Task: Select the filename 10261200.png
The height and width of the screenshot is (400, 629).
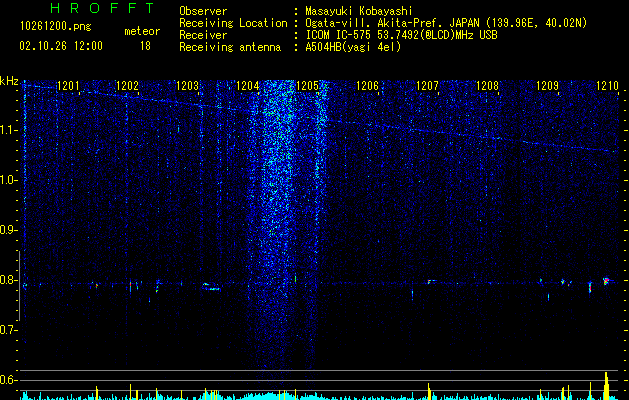Action: pos(56,27)
